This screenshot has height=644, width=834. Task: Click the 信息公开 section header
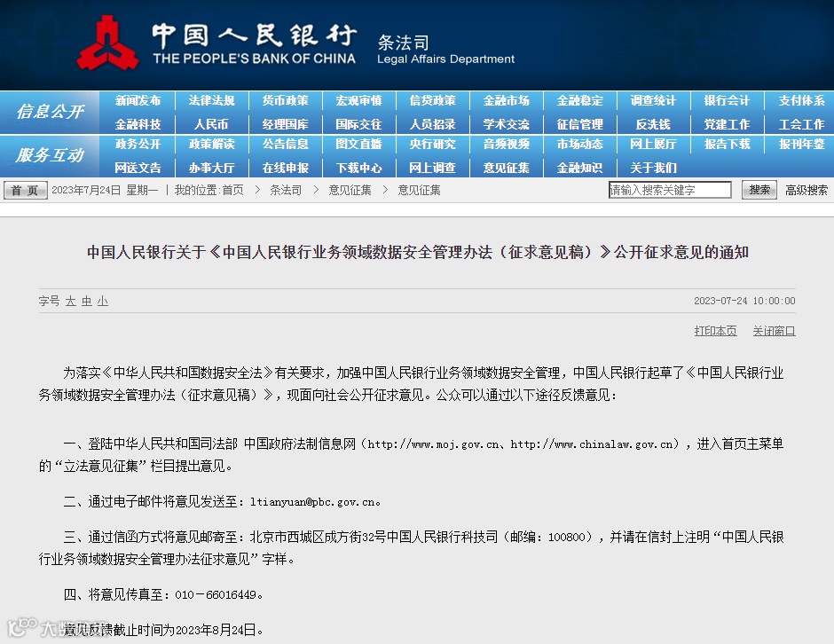click(50, 112)
